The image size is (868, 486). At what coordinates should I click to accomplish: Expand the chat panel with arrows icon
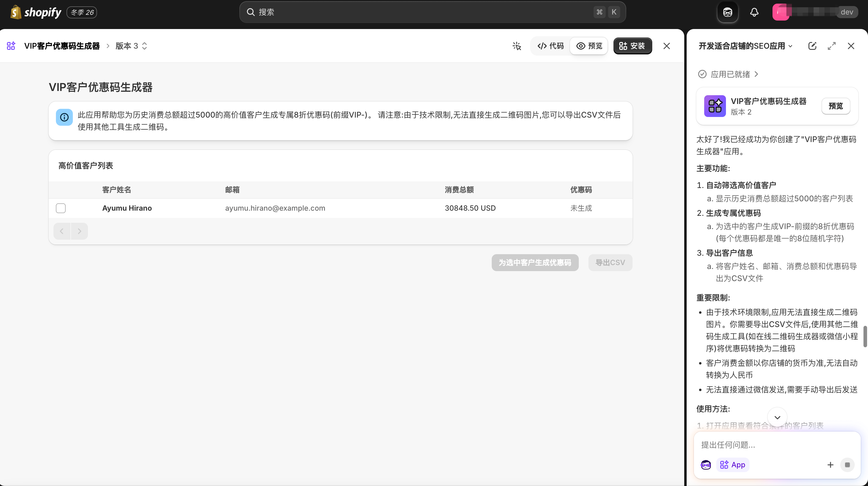pyautogui.click(x=832, y=46)
